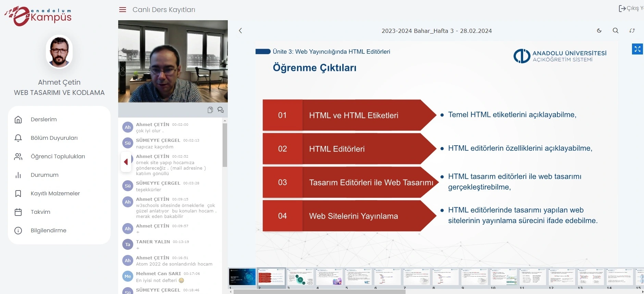The image size is (644, 294).
Task: Click the refresh sync icon
Action: pos(632,30)
